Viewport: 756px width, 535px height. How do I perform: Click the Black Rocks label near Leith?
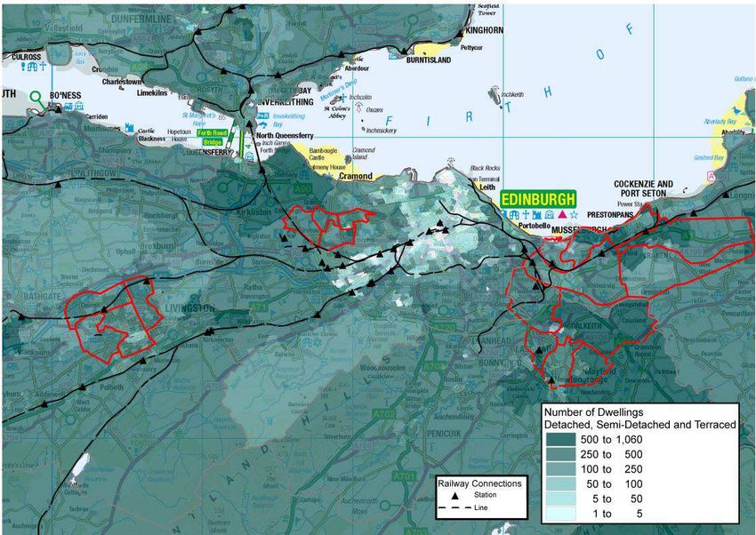coord(485,168)
